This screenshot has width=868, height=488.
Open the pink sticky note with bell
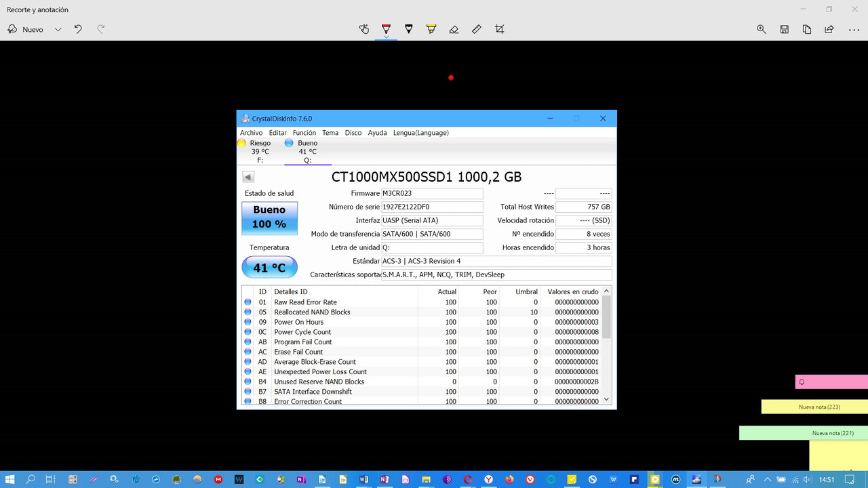[831, 382]
